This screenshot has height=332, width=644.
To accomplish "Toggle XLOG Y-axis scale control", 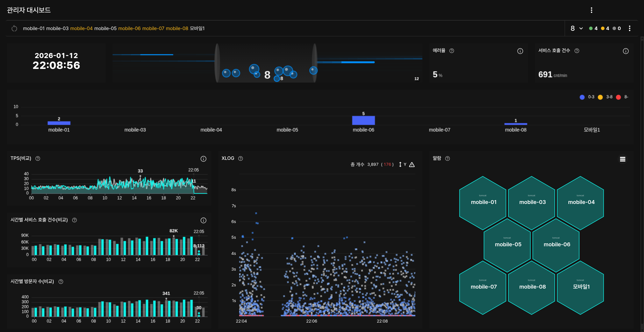I will tap(402, 165).
